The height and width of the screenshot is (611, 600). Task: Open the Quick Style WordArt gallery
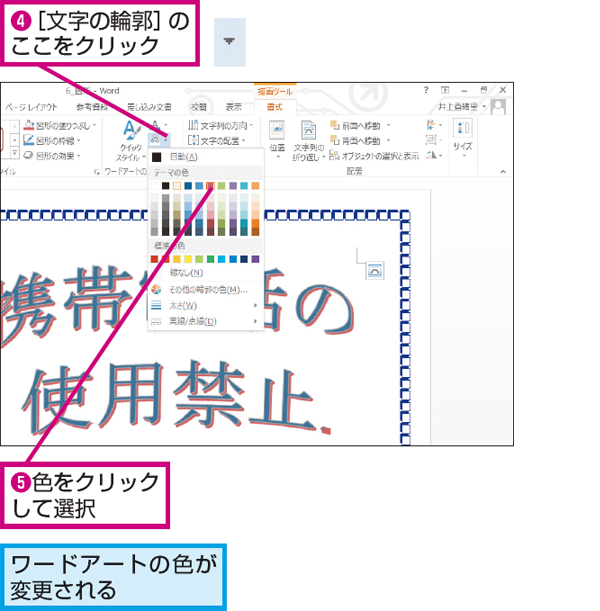click(131, 140)
